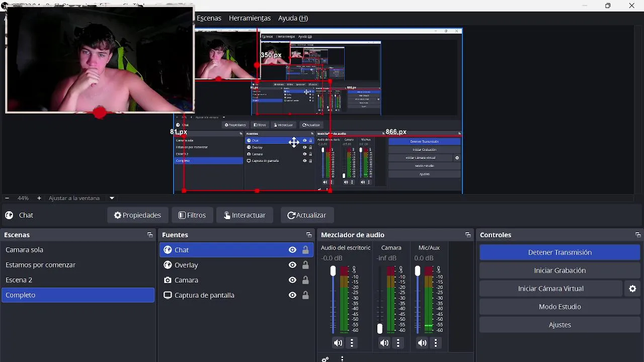Select the Escena 2 scene
This screenshot has height=362, width=644.
point(78,280)
